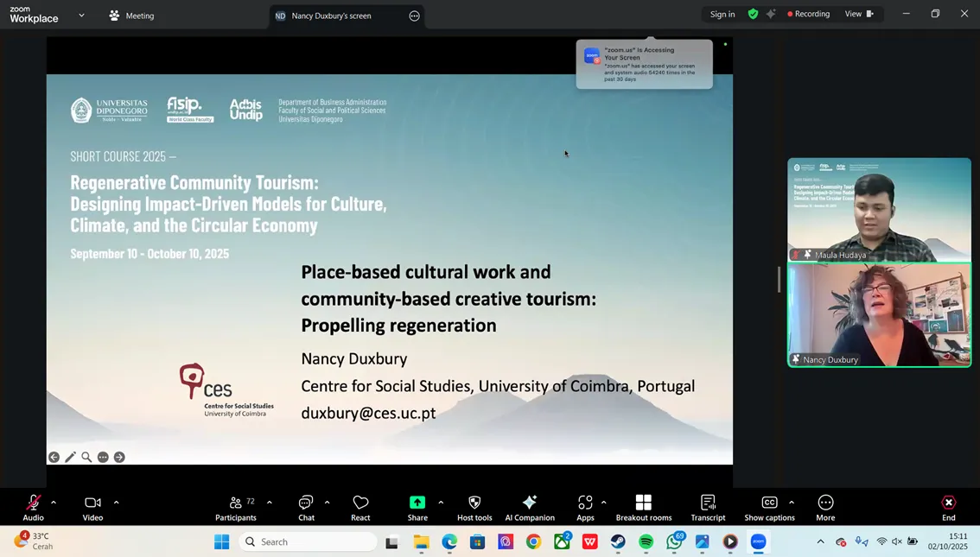Toggle the Video camera on

(92, 507)
